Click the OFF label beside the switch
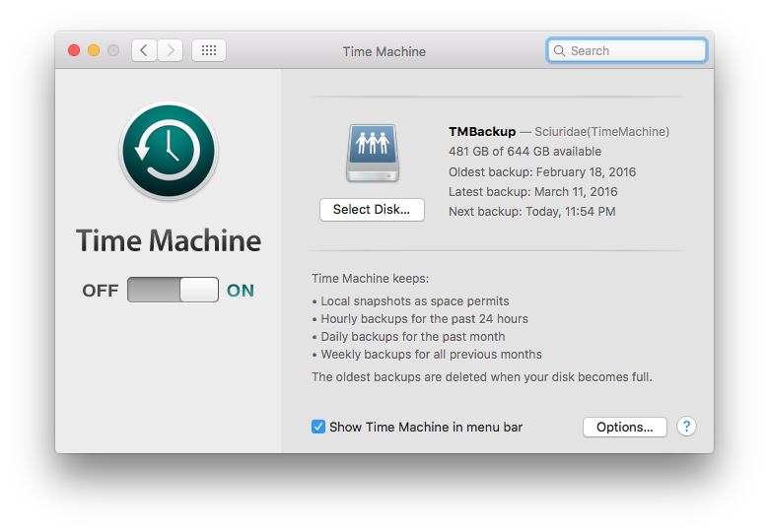This screenshot has width=769, height=532. (x=101, y=291)
